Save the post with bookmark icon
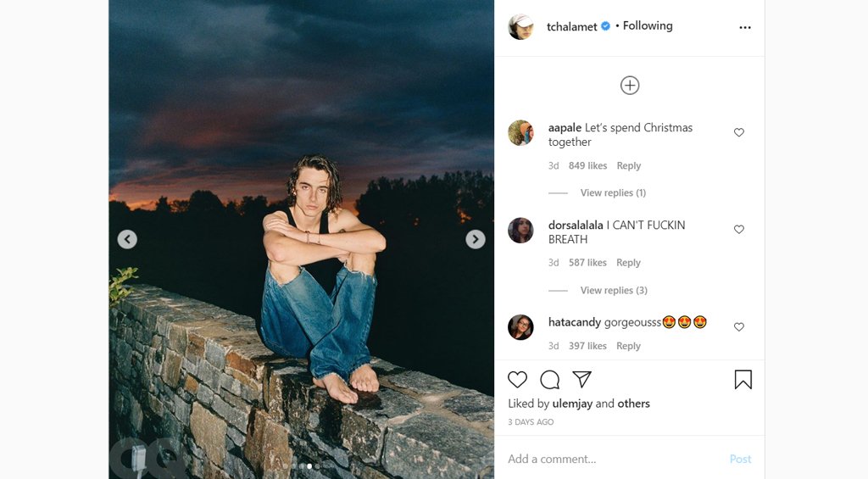The width and height of the screenshot is (868, 479). click(x=743, y=380)
